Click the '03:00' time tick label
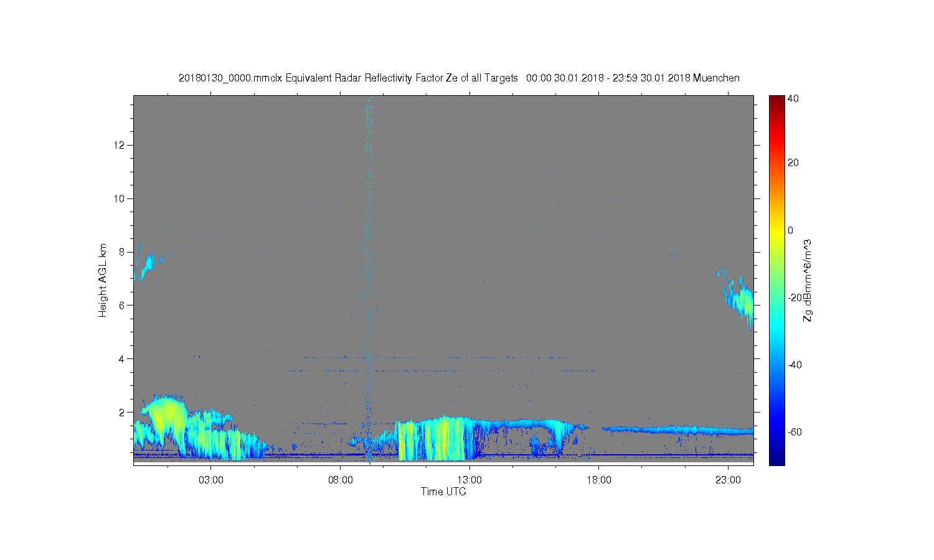Screen dimensions: 934x560 point(211,480)
